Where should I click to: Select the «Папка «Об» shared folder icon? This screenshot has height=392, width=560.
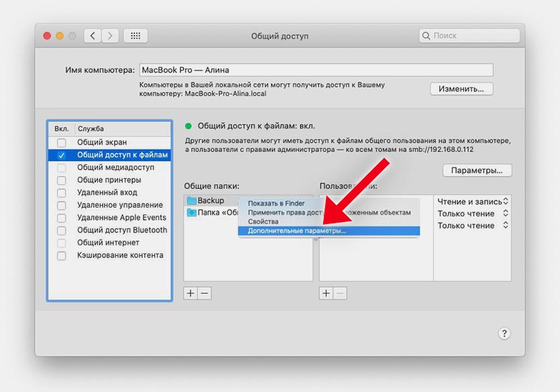192,212
